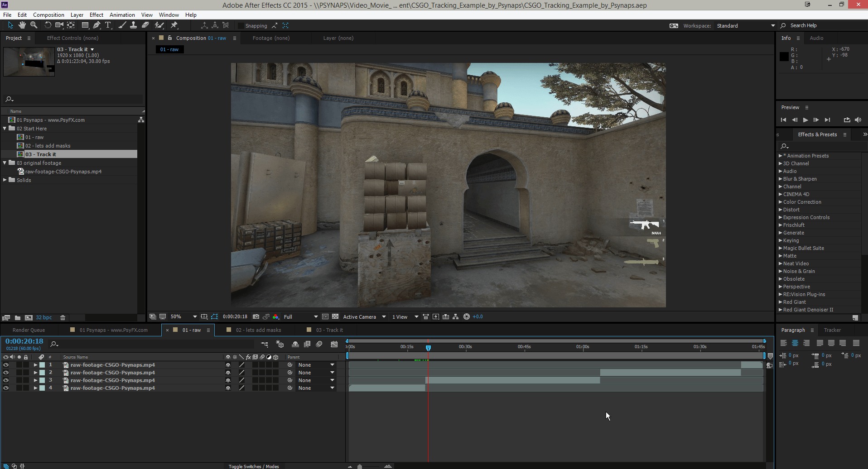Select the Hand tool
This screenshot has height=469, width=868.
(x=22, y=25)
